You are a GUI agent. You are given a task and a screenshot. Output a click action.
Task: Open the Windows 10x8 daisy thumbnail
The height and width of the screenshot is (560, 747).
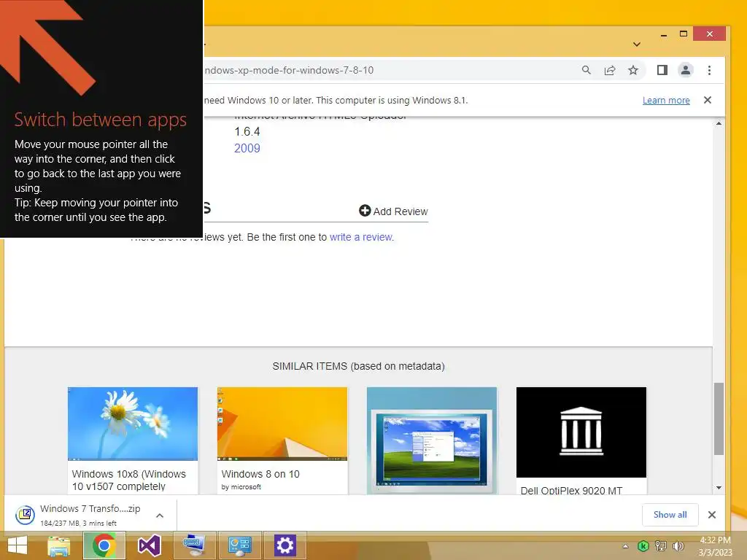point(133,424)
